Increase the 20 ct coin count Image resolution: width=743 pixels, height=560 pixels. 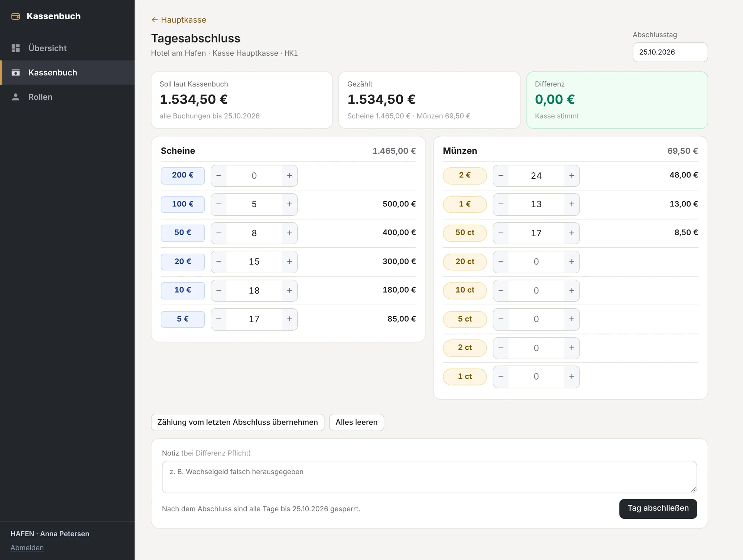tap(572, 262)
